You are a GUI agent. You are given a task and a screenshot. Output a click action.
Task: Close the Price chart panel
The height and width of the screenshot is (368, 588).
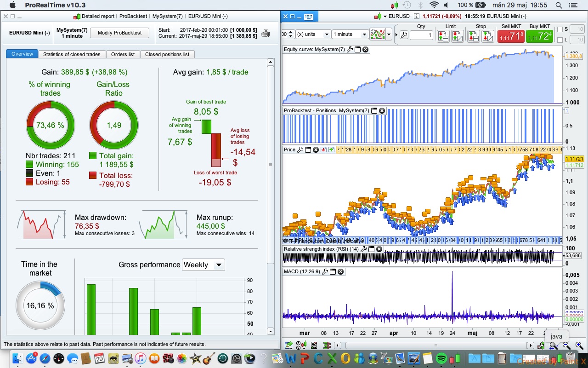pyautogui.click(x=316, y=149)
